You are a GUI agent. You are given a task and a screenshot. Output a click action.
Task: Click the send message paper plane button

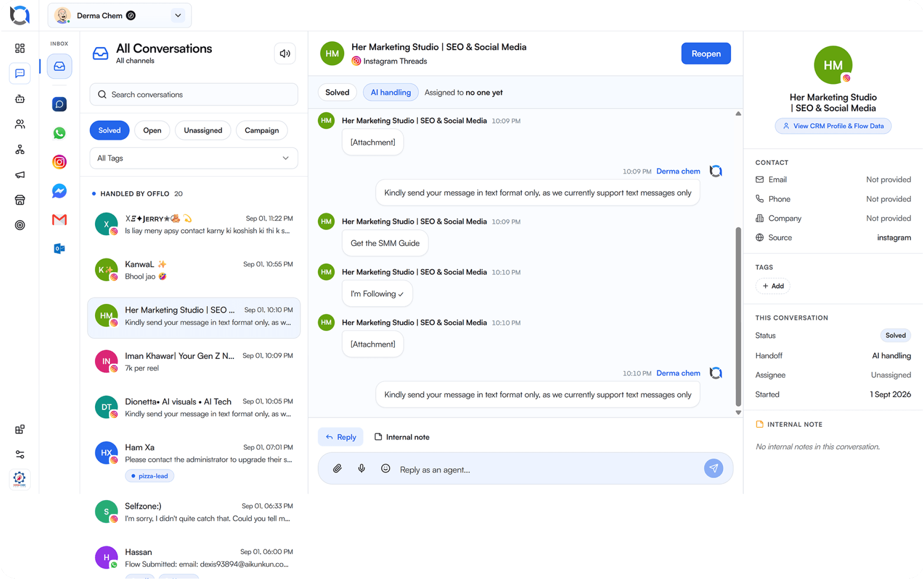pos(714,468)
